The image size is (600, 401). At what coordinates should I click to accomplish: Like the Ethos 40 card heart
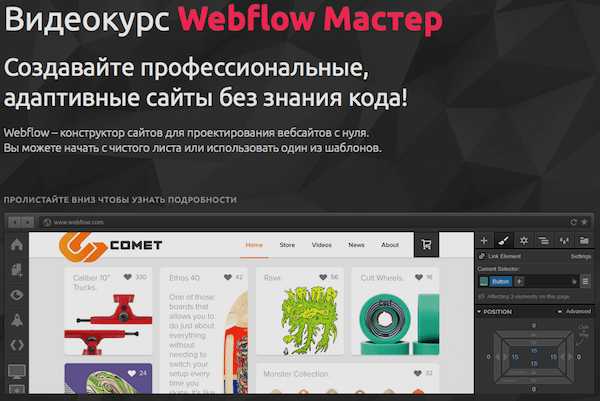tap(228, 277)
